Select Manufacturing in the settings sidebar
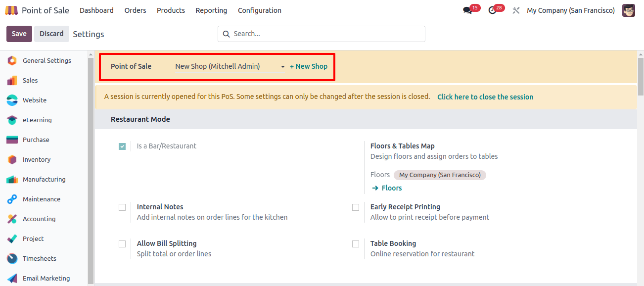The image size is (644, 286). [44, 179]
